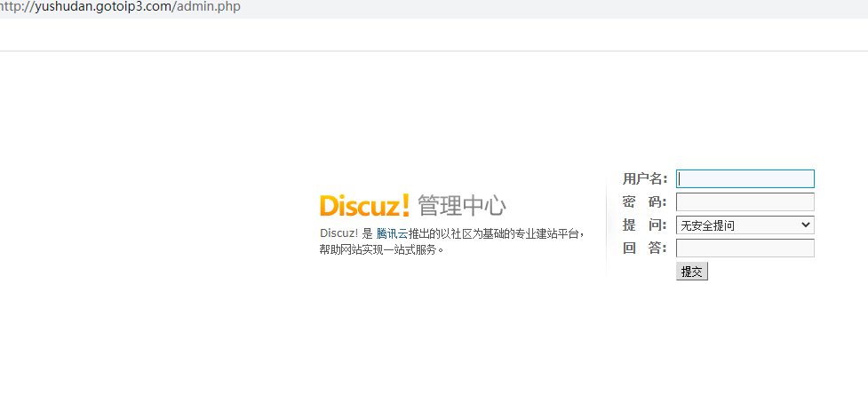Click the 管理中心 heading text
The image size is (868, 418).
[462, 206]
